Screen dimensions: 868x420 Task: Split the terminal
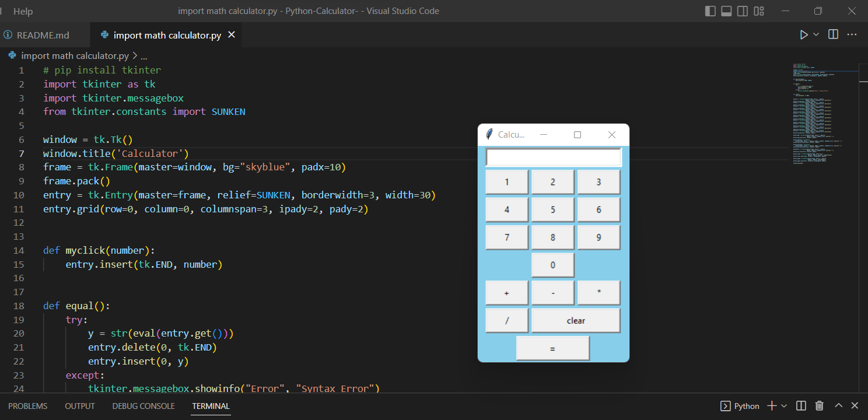tap(801, 406)
